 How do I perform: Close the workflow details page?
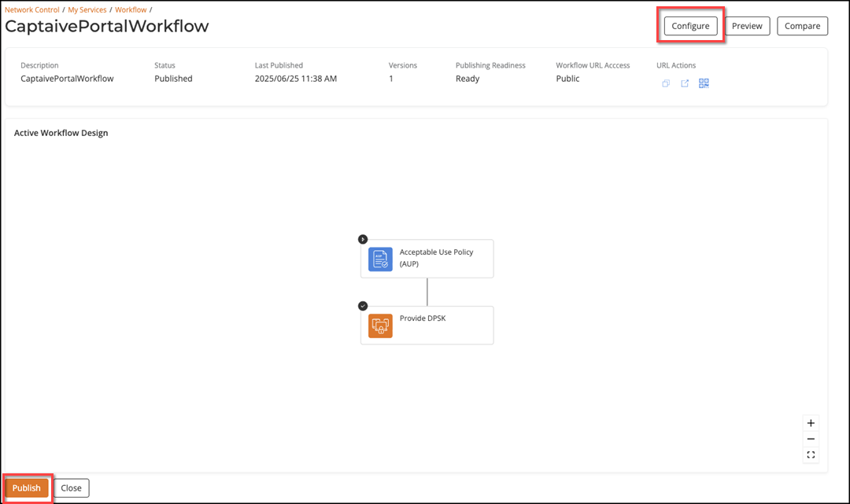[72, 488]
